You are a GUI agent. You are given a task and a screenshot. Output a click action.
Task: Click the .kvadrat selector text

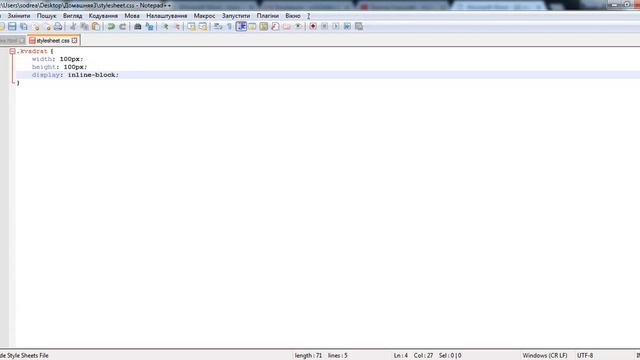click(32, 51)
